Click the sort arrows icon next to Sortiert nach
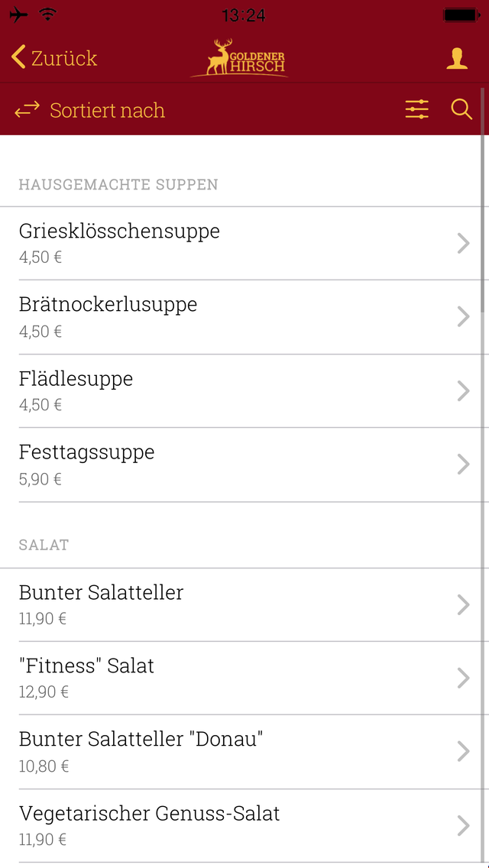The image size is (489, 868). (x=28, y=109)
